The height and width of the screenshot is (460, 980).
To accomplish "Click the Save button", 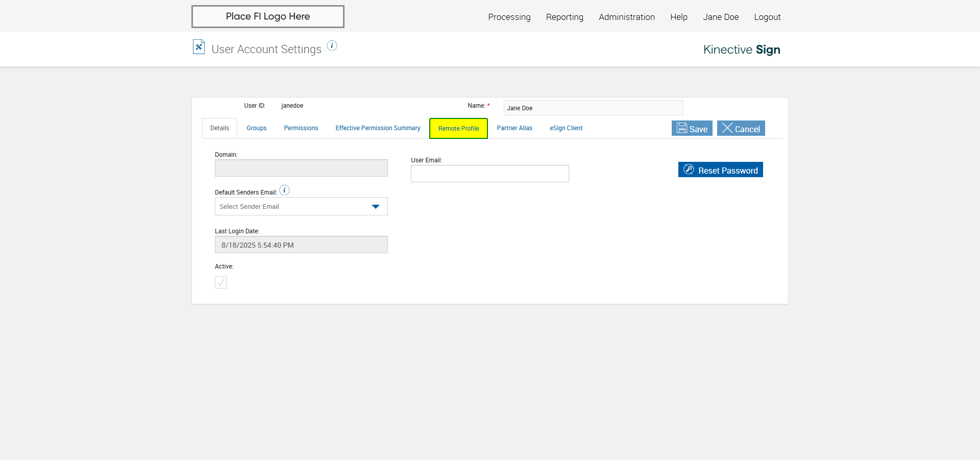I will [692, 129].
